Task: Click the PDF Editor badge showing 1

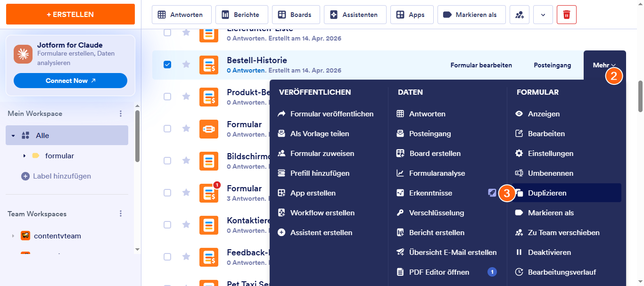Action: (492, 272)
